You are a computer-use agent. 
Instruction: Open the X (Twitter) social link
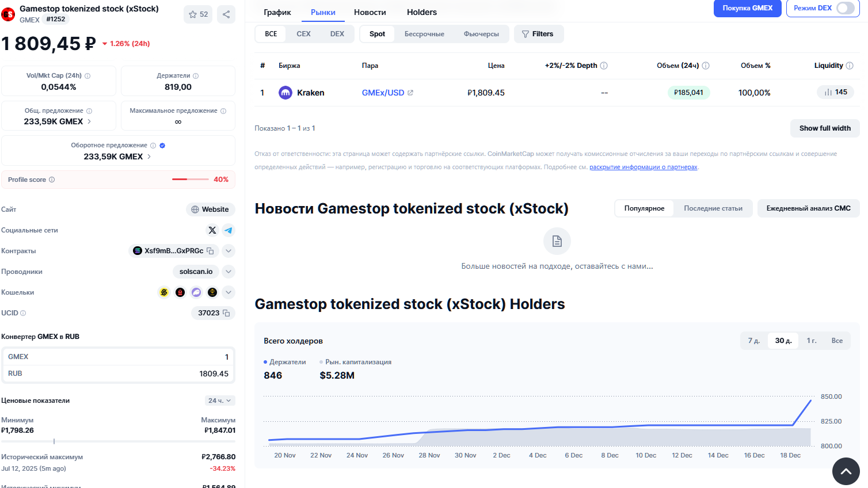(212, 230)
